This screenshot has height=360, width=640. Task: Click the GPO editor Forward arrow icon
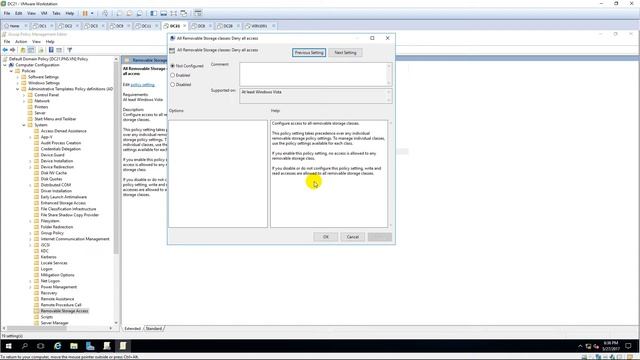13,50
